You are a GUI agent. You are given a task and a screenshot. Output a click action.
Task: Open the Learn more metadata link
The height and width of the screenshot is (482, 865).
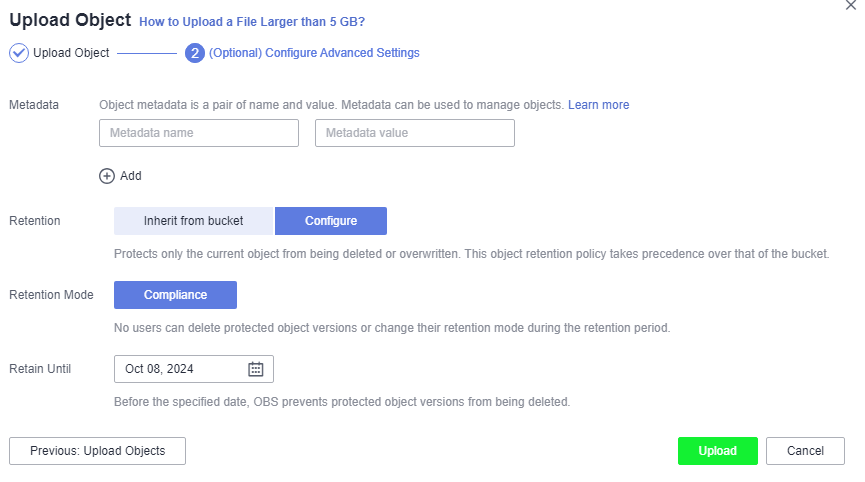[599, 105]
